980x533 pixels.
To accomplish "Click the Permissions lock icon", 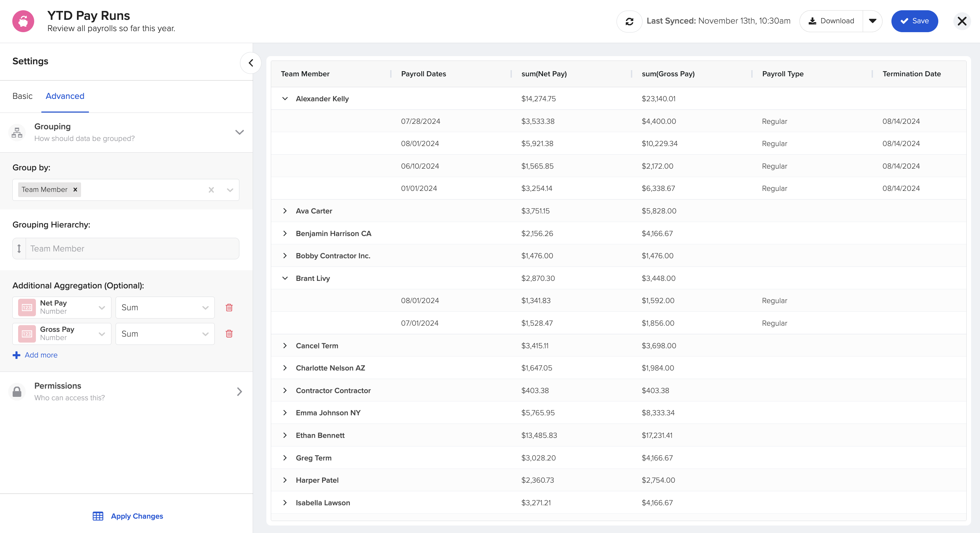I will point(17,391).
